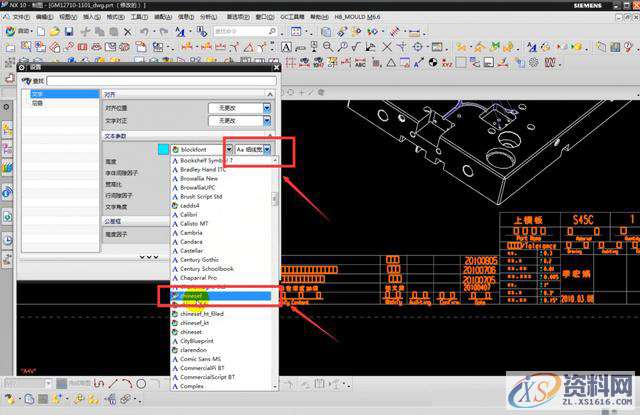Click the find binoculars icon in settings dialog
The width and height of the screenshot is (640, 415).
pos(27,80)
